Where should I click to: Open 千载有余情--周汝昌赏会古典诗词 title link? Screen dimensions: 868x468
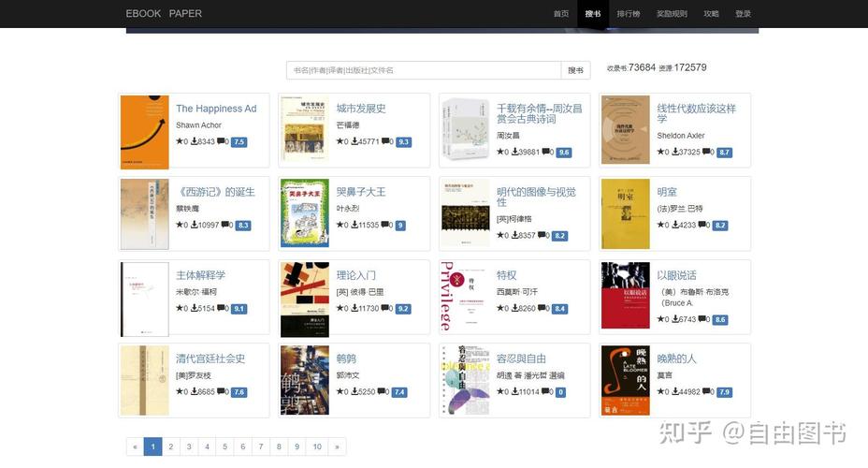[539, 113]
